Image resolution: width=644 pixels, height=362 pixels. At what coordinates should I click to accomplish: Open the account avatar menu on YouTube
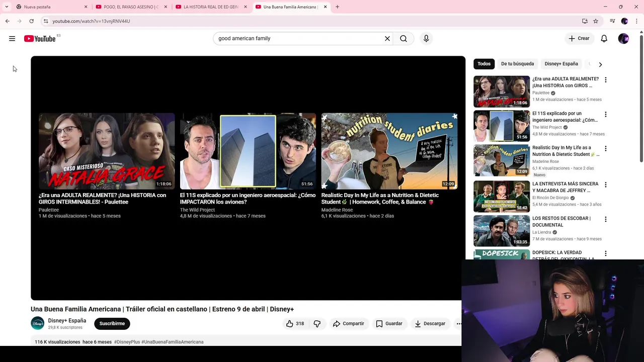point(623,39)
